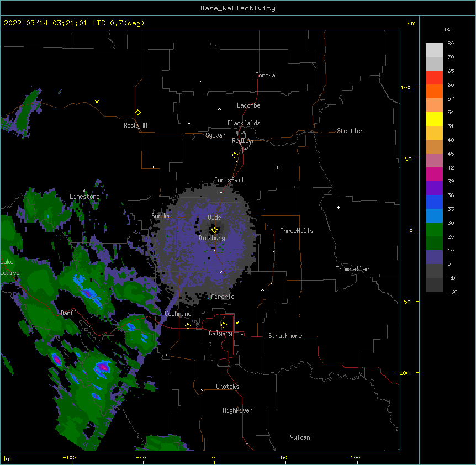Click the 100 tick on the right axis
Screen dimensions: 476x465
click(405, 87)
